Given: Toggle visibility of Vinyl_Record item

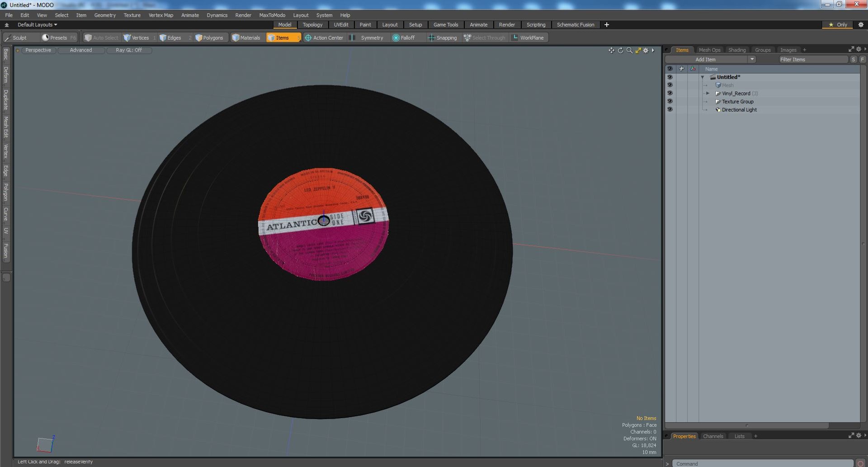Looking at the screenshot, I should tap(670, 93).
